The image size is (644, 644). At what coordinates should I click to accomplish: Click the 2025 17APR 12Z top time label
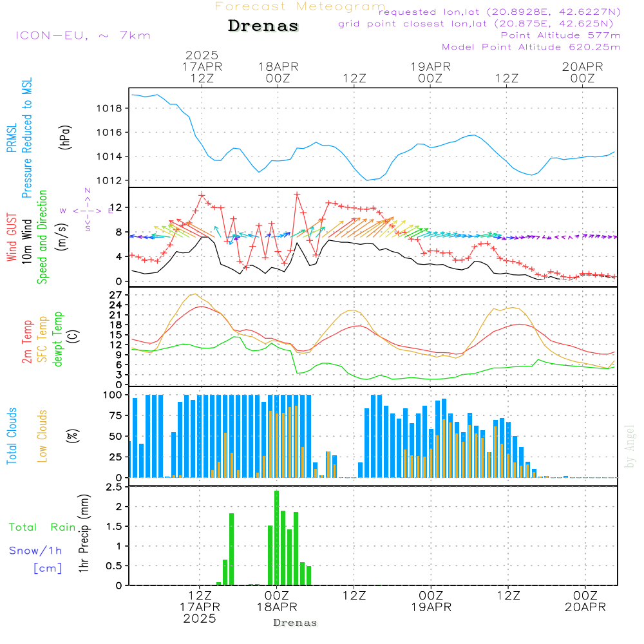click(x=202, y=66)
